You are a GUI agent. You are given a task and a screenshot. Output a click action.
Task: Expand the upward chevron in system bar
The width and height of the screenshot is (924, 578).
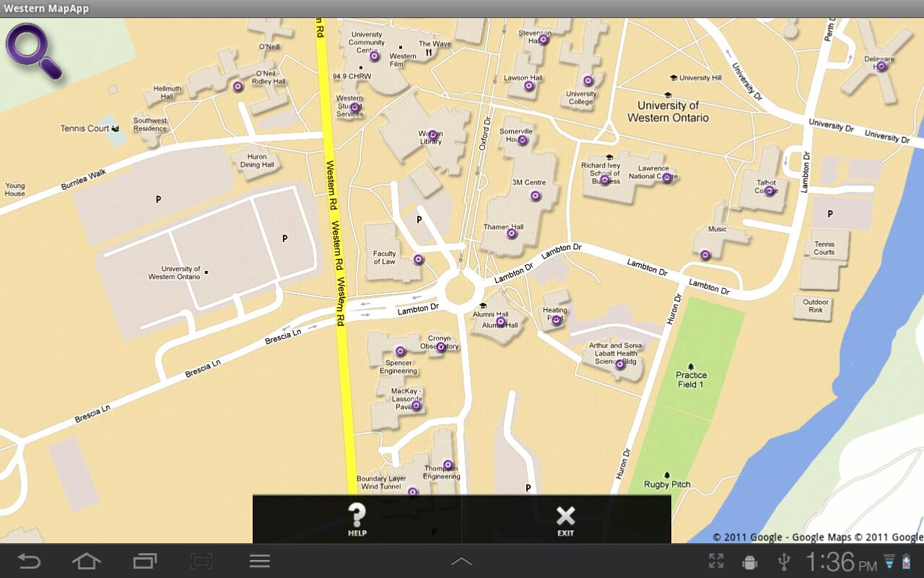(x=461, y=561)
